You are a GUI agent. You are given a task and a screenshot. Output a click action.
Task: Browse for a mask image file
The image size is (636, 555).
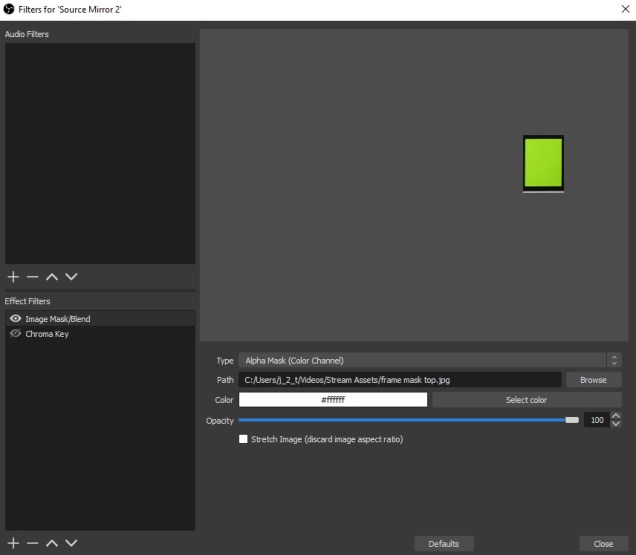(x=593, y=380)
